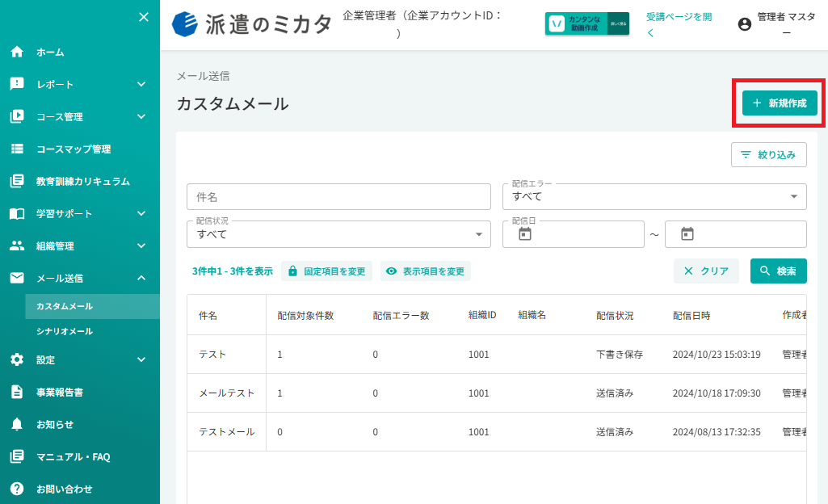Click the メールテスト row subject cell

(226, 393)
